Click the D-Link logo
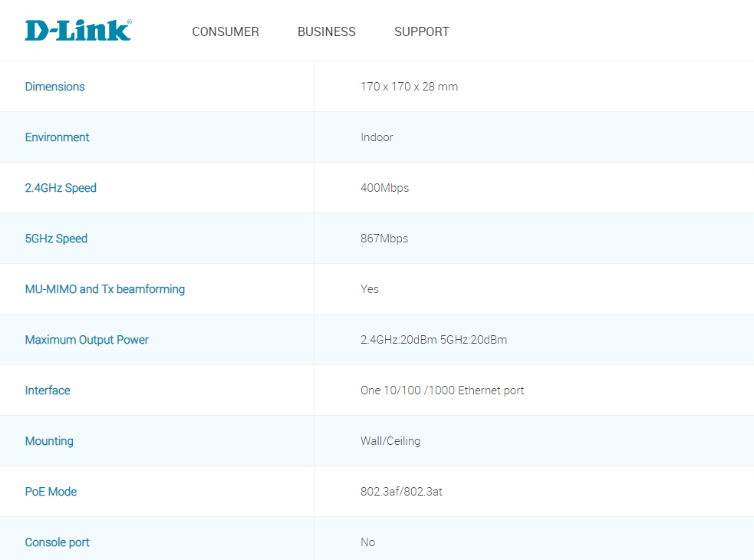 tap(77, 31)
